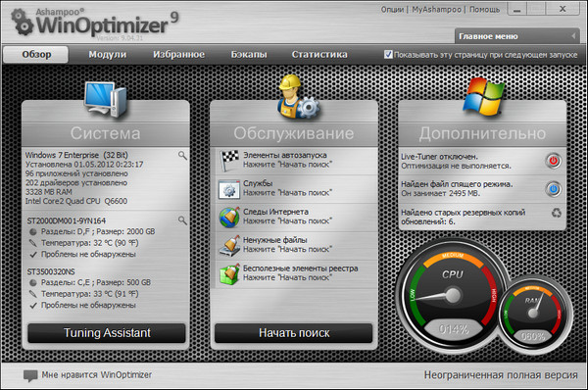Click the CPU usage gauge
Screen dimensions: 588x390
(453, 295)
